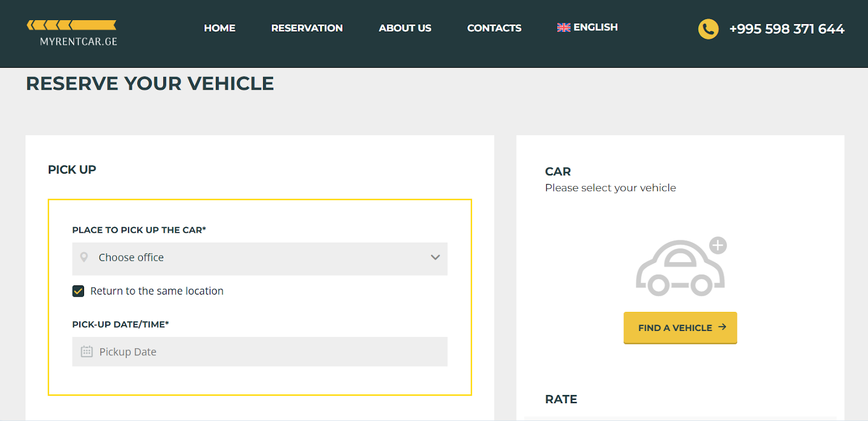Uncheck the Return to the same location checkbox
Screen dimensions: 868x421
[78, 291]
